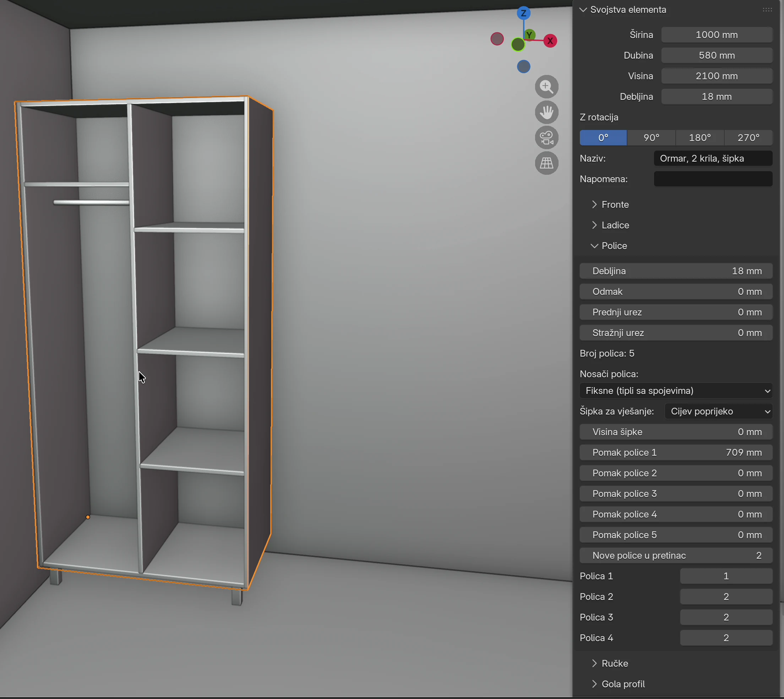
Task: Click the Prednji urez slider field
Action: pyautogui.click(x=676, y=312)
